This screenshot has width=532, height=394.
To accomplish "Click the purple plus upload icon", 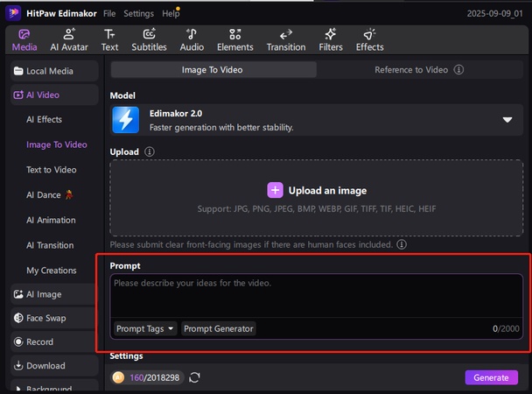I will pos(275,190).
